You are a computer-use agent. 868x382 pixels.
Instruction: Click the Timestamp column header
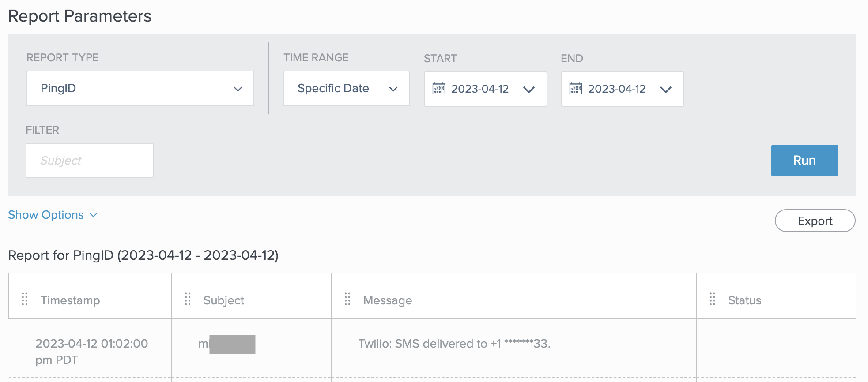70,300
